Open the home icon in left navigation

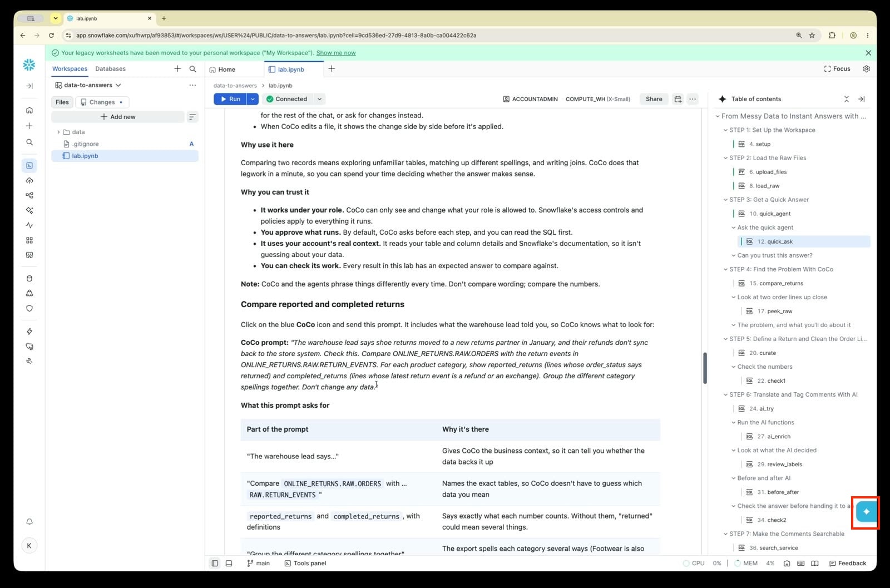coord(29,110)
